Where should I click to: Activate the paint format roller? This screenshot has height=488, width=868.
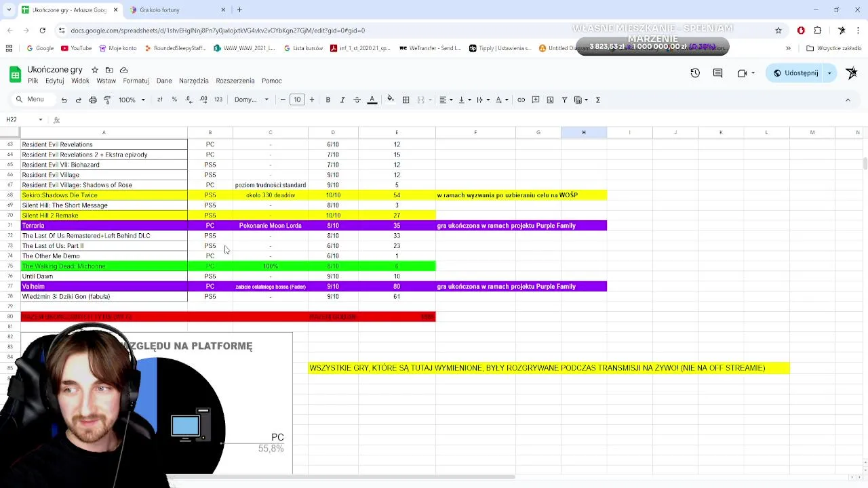click(107, 100)
